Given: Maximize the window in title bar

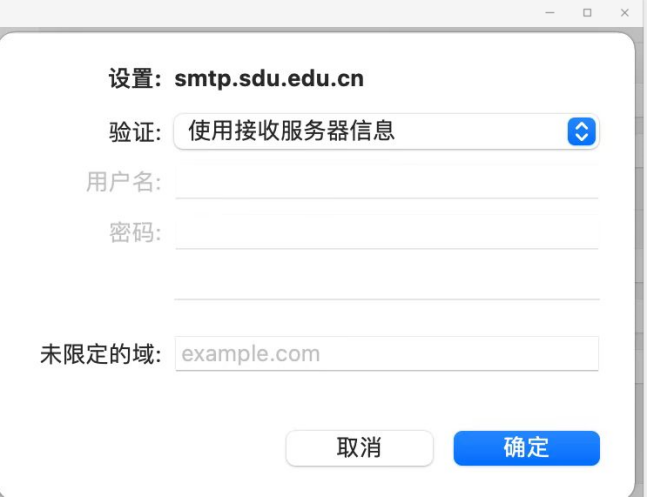Looking at the screenshot, I should point(587,13).
